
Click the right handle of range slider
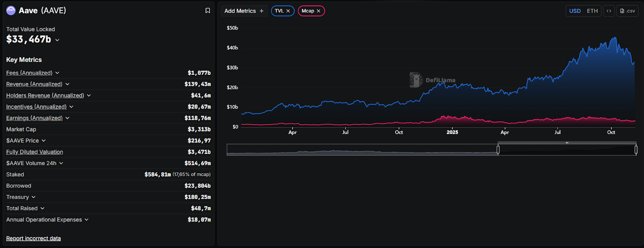[x=636, y=150]
